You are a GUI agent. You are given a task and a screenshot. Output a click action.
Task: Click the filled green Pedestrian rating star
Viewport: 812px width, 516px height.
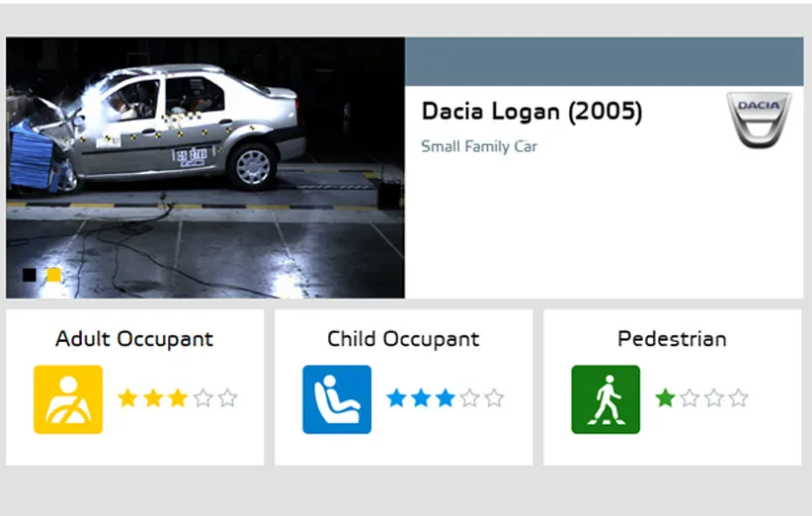point(665,398)
